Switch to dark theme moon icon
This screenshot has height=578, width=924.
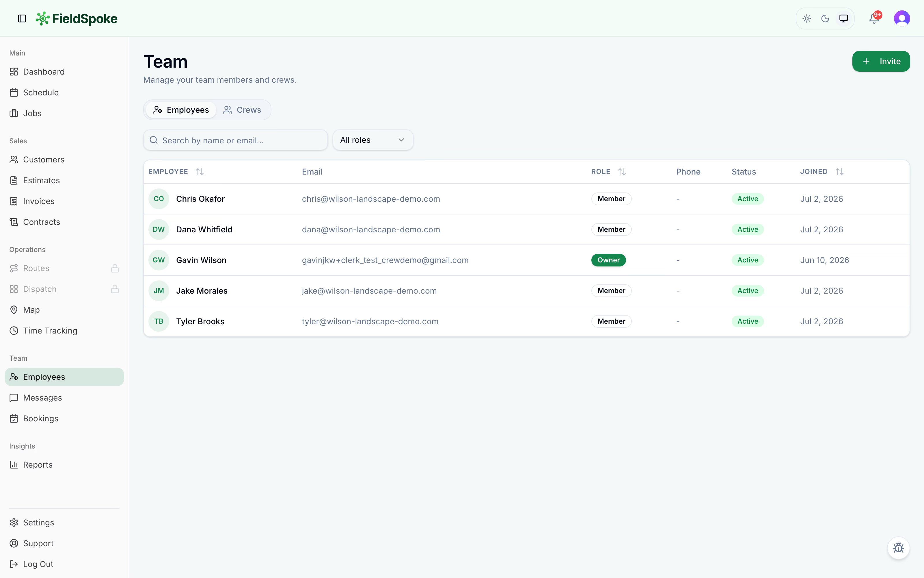825,18
